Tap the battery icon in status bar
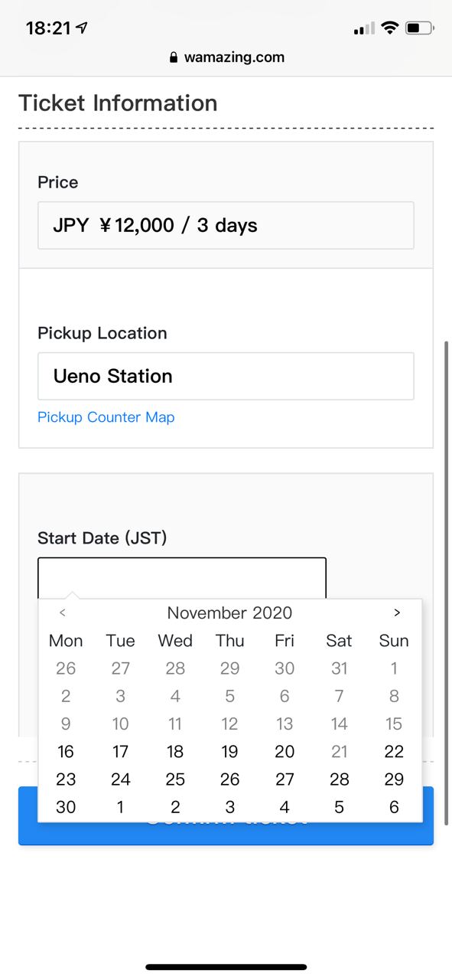 tap(420, 28)
